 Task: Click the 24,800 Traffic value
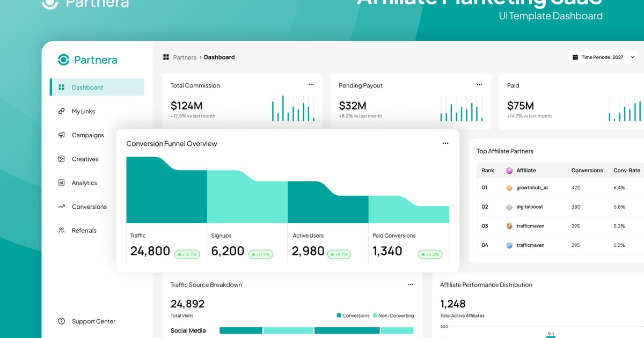point(150,251)
